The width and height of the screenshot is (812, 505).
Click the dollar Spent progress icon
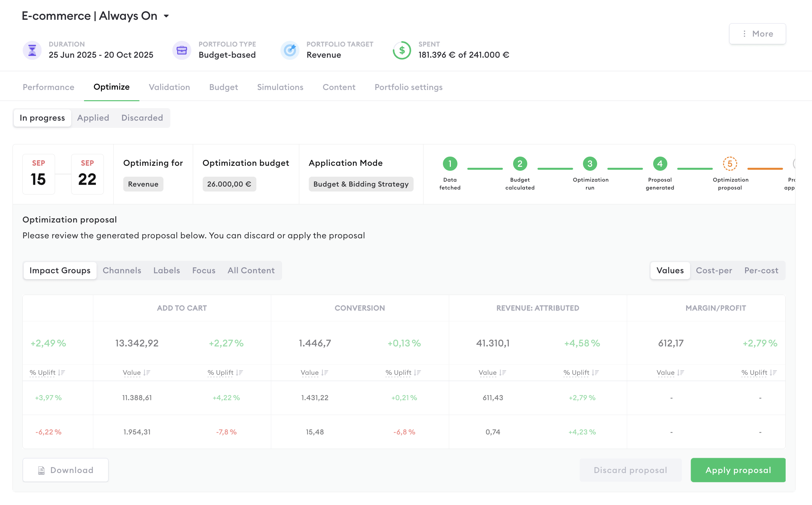402,50
